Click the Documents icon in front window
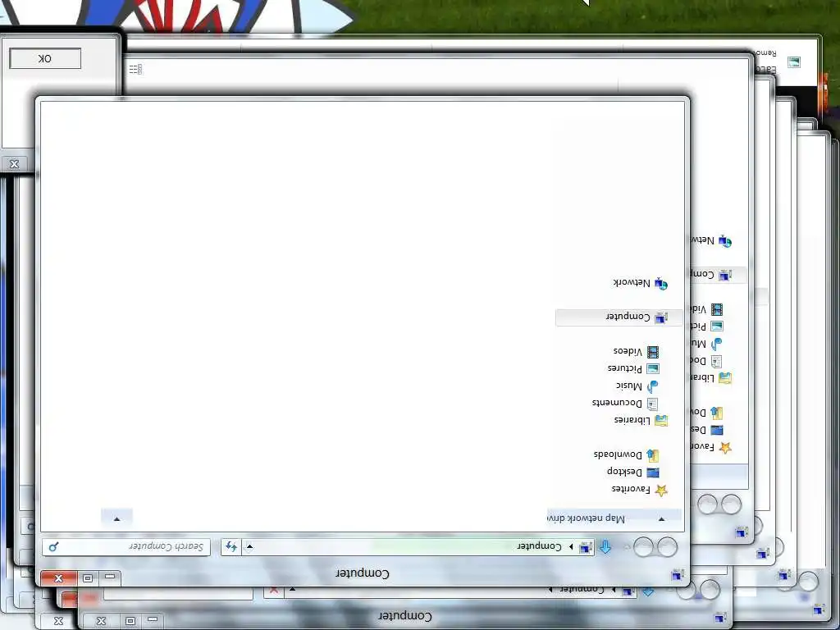This screenshot has height=630, width=840. pyautogui.click(x=652, y=404)
